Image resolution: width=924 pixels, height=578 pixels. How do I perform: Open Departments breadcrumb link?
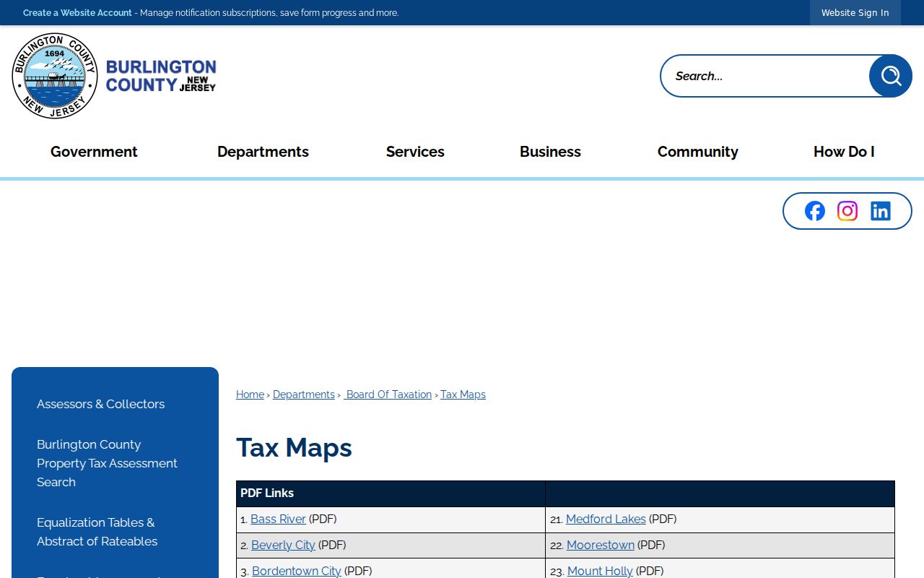(x=304, y=394)
